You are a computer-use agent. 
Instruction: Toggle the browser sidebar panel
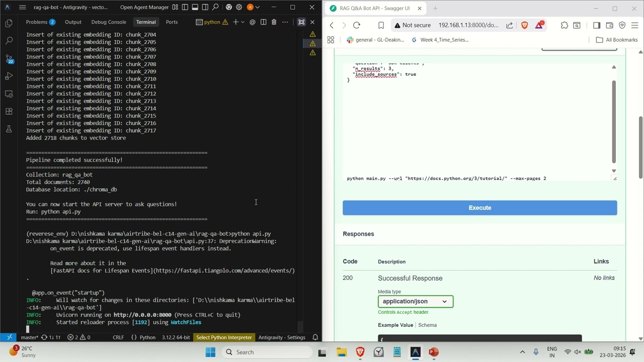pyautogui.click(x=596, y=25)
